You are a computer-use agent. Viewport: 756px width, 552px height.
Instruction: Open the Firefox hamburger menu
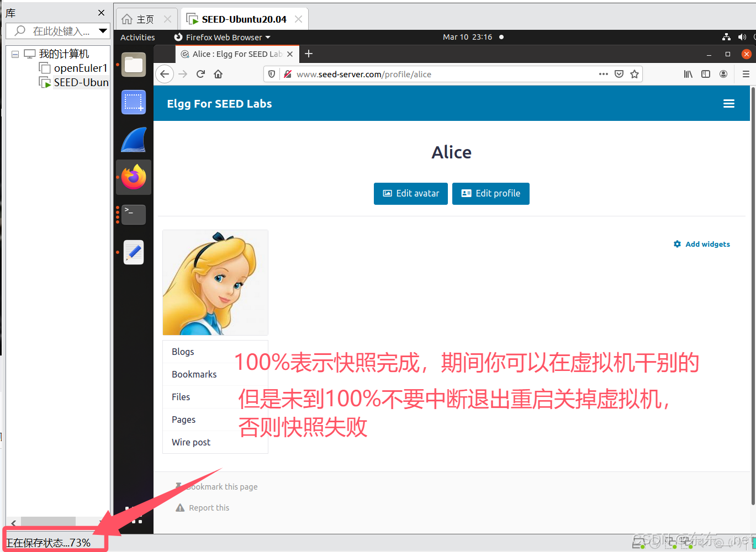click(746, 74)
